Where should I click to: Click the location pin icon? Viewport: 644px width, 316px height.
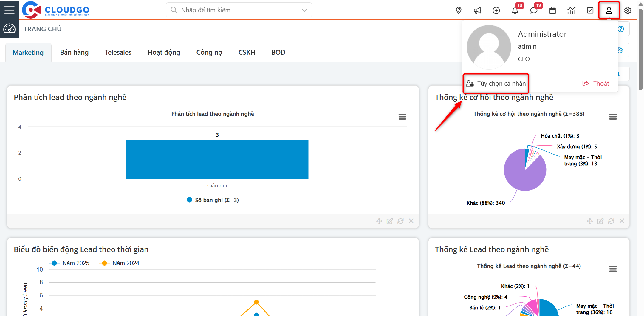click(459, 10)
